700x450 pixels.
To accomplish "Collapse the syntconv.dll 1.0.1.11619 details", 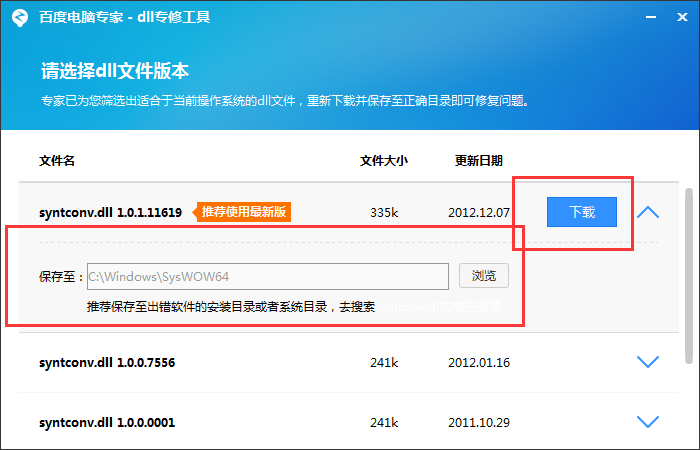I will coord(648,212).
